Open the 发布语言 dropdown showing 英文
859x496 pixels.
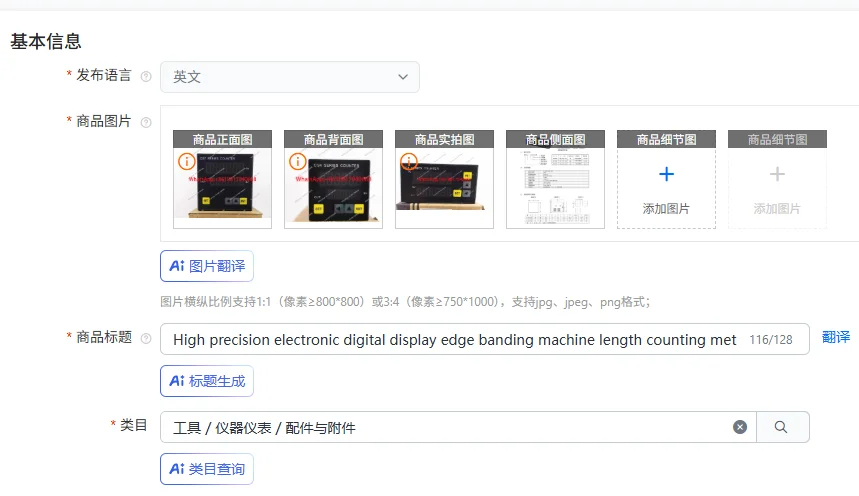[x=290, y=77]
